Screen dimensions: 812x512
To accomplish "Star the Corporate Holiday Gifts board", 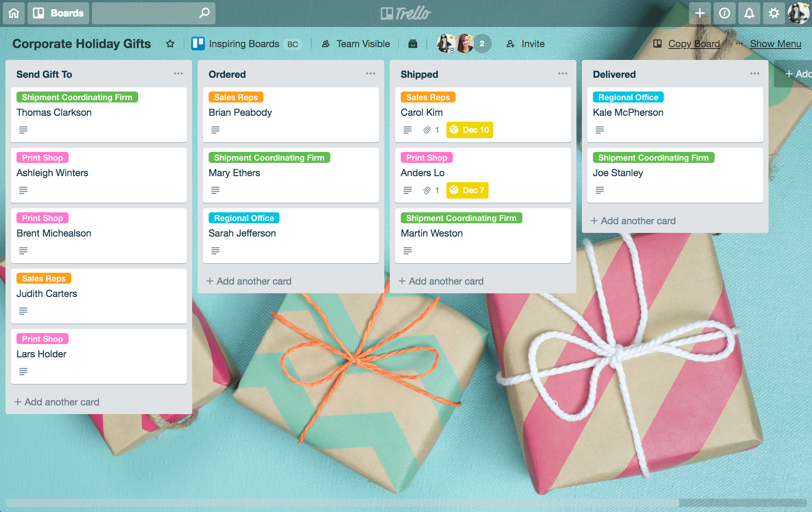I will (170, 44).
